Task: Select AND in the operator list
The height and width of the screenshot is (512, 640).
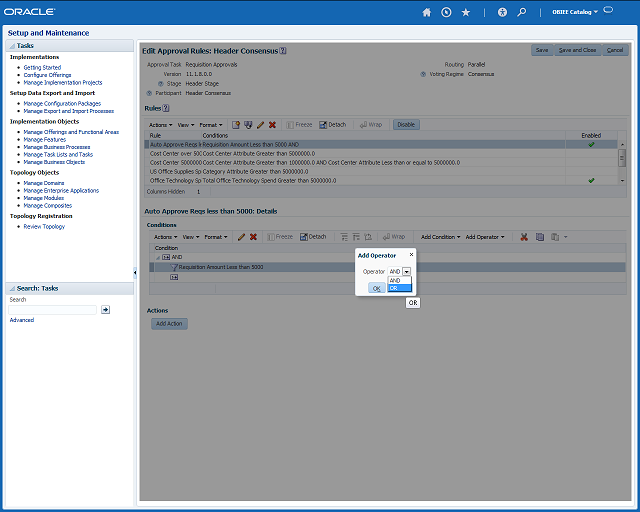Action: (x=399, y=280)
